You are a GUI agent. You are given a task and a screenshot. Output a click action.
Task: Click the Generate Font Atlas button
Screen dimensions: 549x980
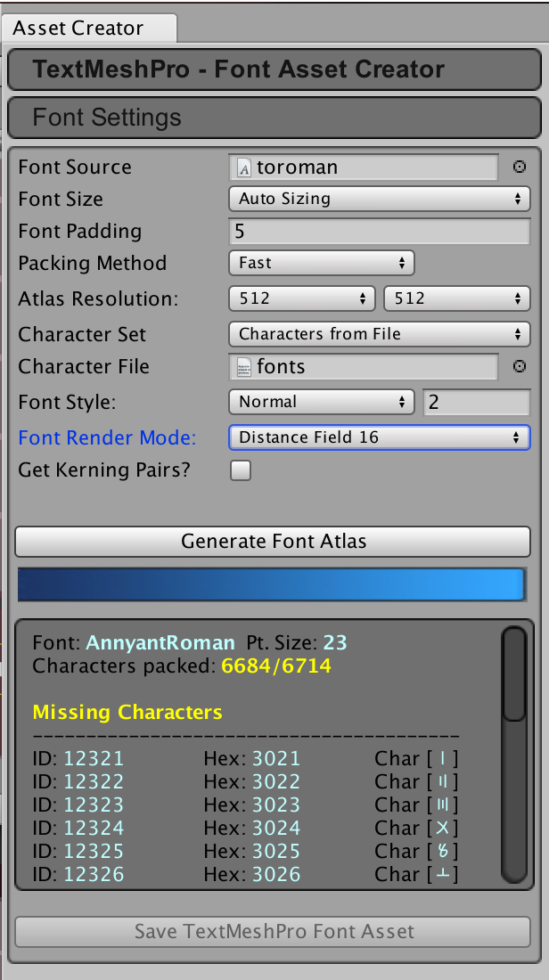[x=273, y=542]
